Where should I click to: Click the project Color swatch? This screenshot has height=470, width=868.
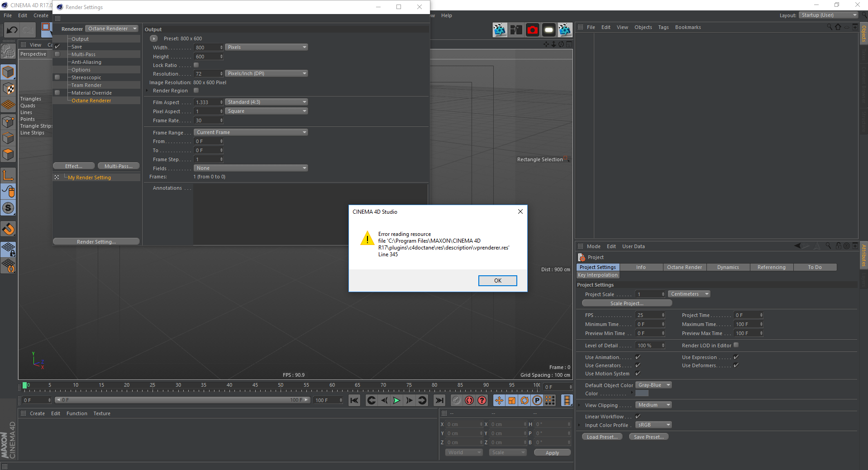[642, 393]
